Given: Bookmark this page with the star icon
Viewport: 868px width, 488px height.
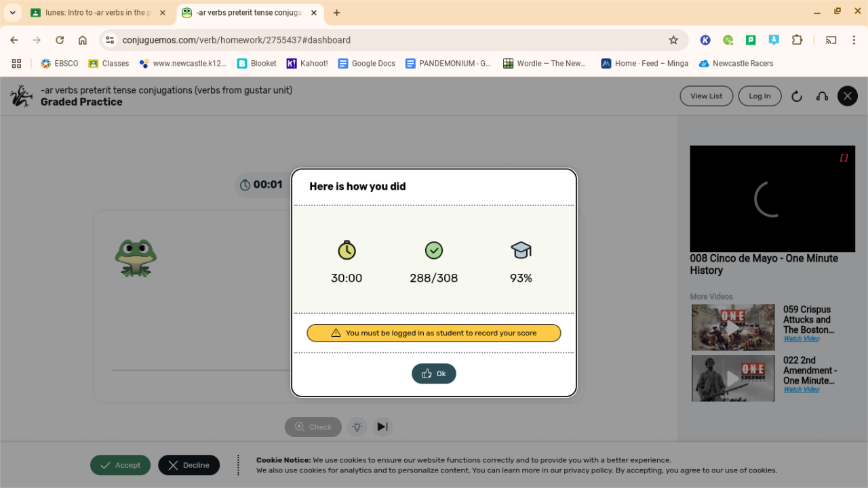Looking at the screenshot, I should pos(673,40).
